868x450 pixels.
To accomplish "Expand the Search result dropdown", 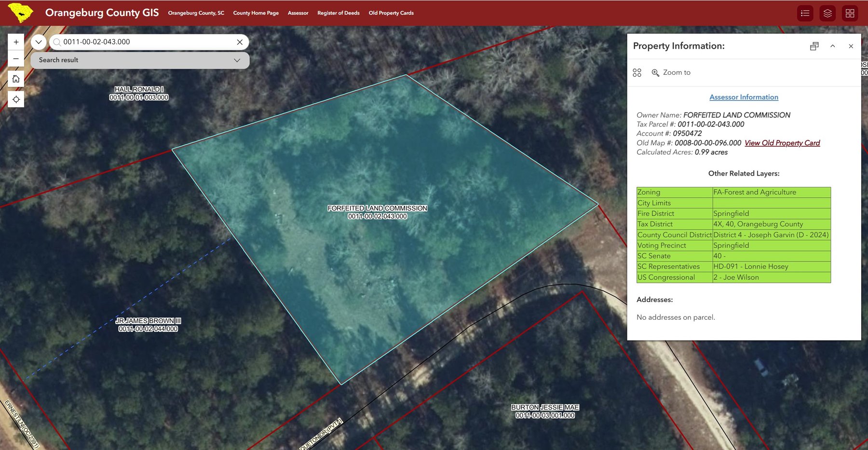I will 236,60.
